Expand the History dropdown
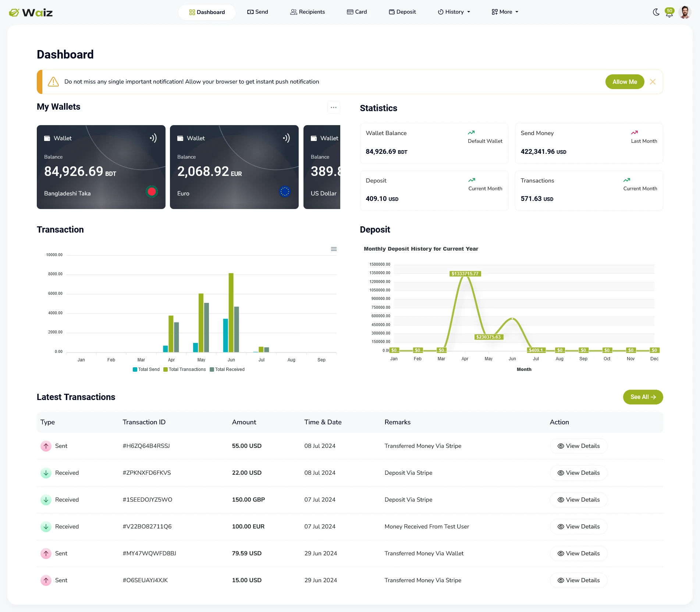This screenshot has width=700, height=612. click(454, 12)
